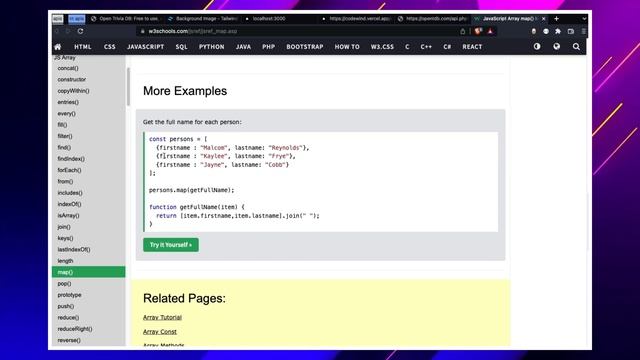Click the Try it Yourself button
This screenshot has width=640, height=360.
click(171, 245)
